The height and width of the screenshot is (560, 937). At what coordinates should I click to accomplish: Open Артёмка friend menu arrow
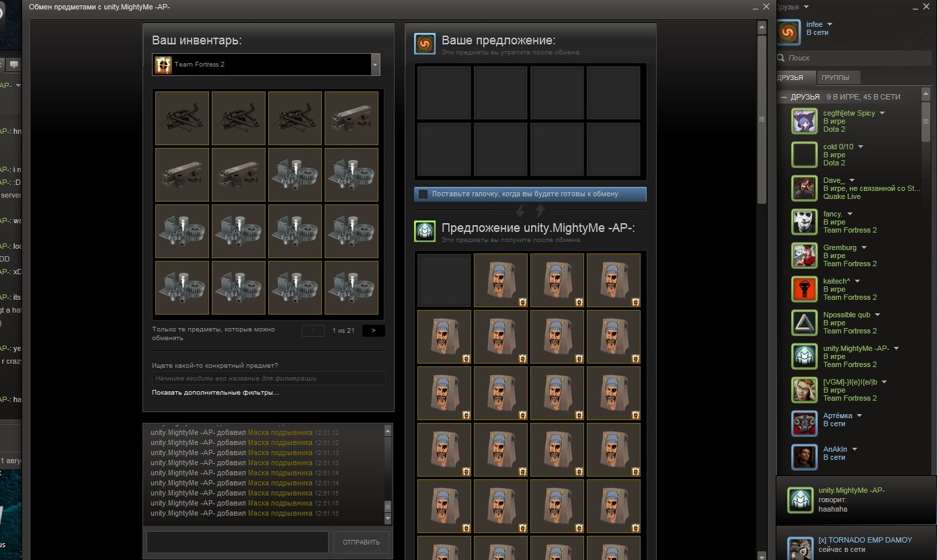coord(860,415)
